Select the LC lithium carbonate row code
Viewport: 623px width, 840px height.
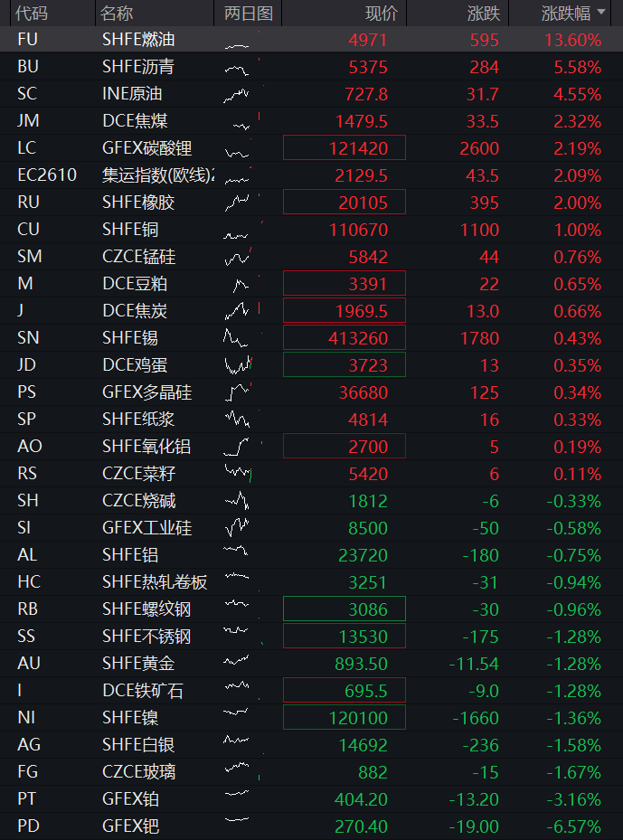[x=27, y=148]
